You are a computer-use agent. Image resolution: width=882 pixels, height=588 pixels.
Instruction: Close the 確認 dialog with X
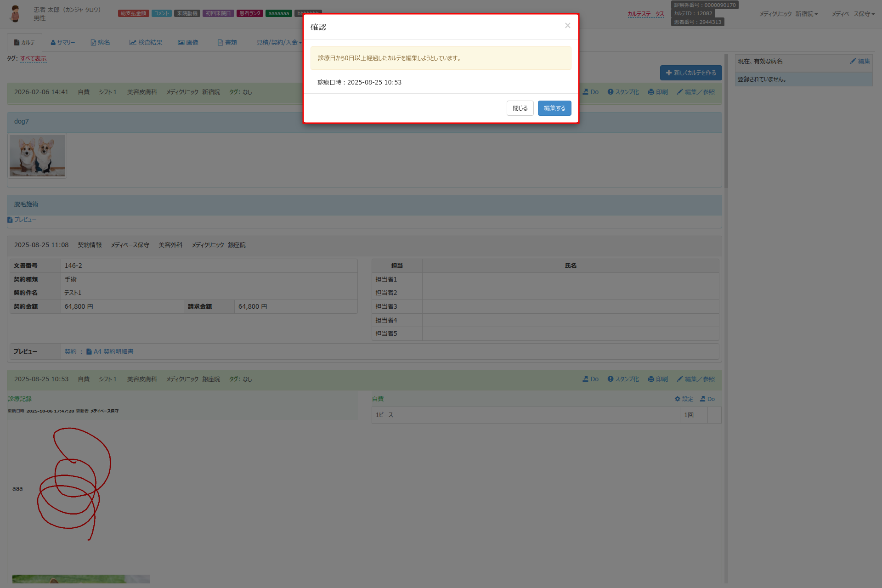coord(567,26)
